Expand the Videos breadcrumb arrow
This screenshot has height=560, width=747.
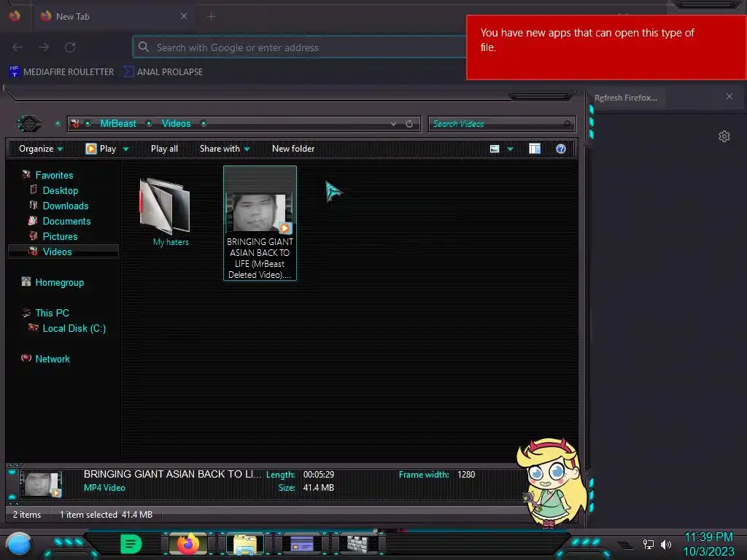point(204,124)
